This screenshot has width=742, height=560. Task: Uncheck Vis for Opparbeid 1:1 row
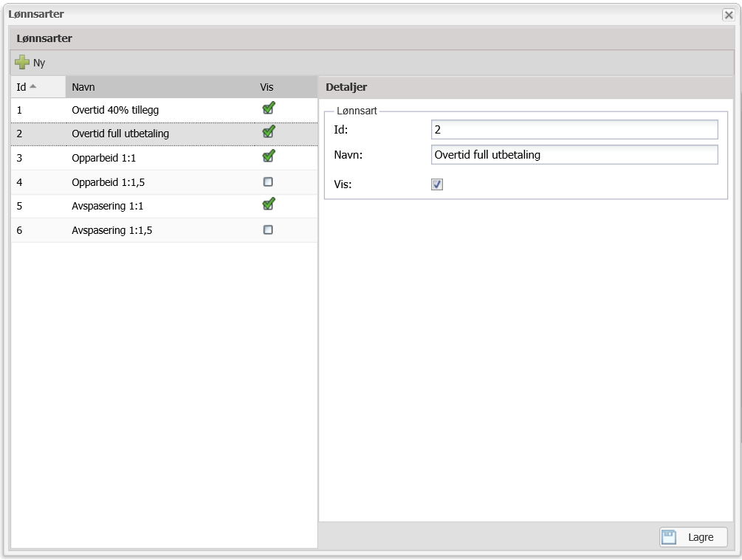point(268,157)
